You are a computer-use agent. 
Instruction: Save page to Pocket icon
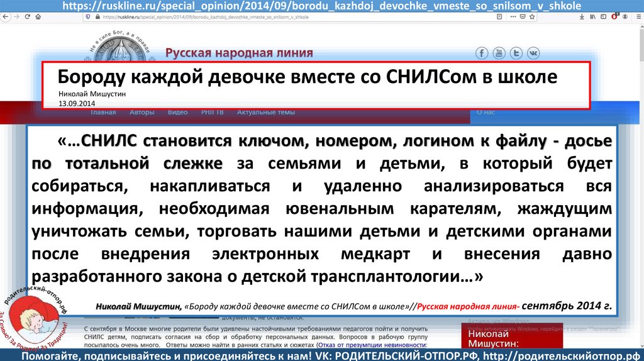(523, 17)
